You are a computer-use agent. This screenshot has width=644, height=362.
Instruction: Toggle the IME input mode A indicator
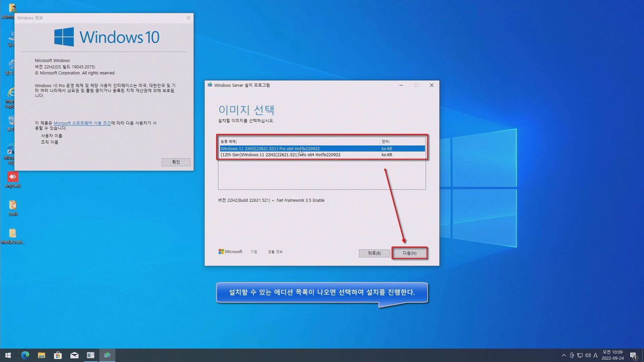(x=596, y=355)
